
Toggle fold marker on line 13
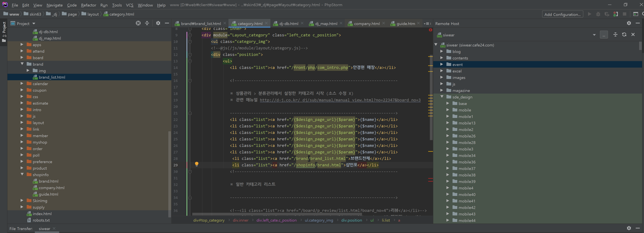190,61
